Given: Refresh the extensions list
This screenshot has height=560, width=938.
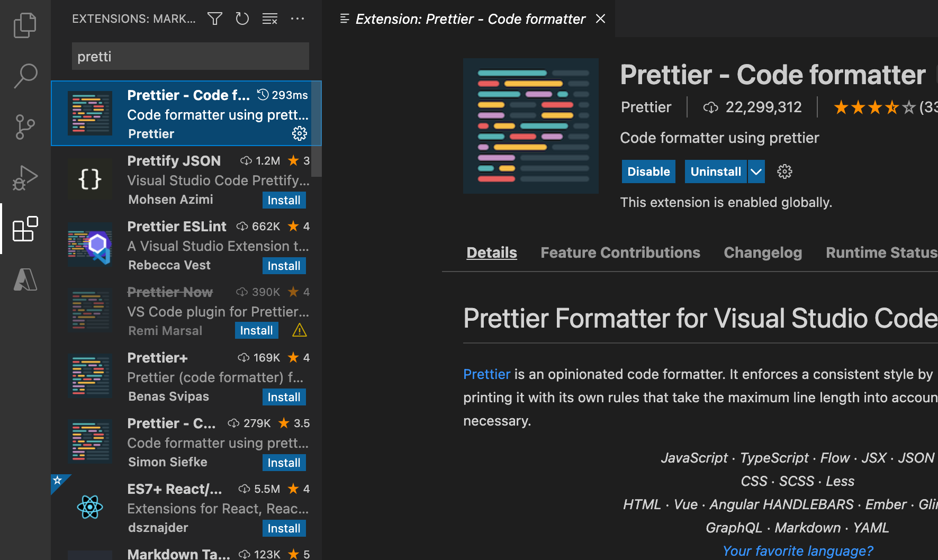Looking at the screenshot, I should click(242, 19).
